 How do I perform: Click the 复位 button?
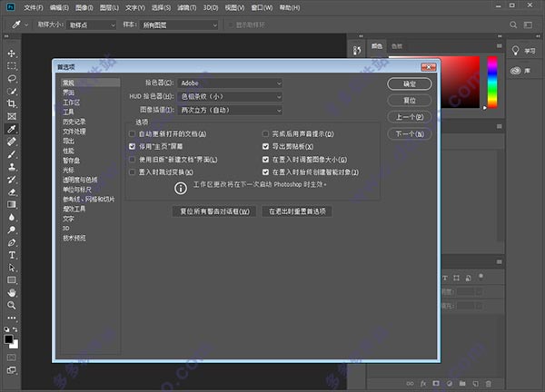point(410,101)
